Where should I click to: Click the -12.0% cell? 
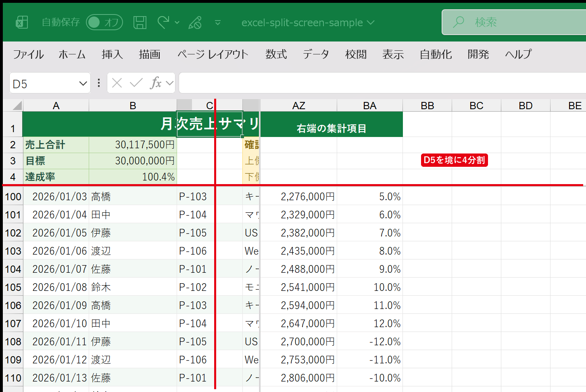point(370,342)
